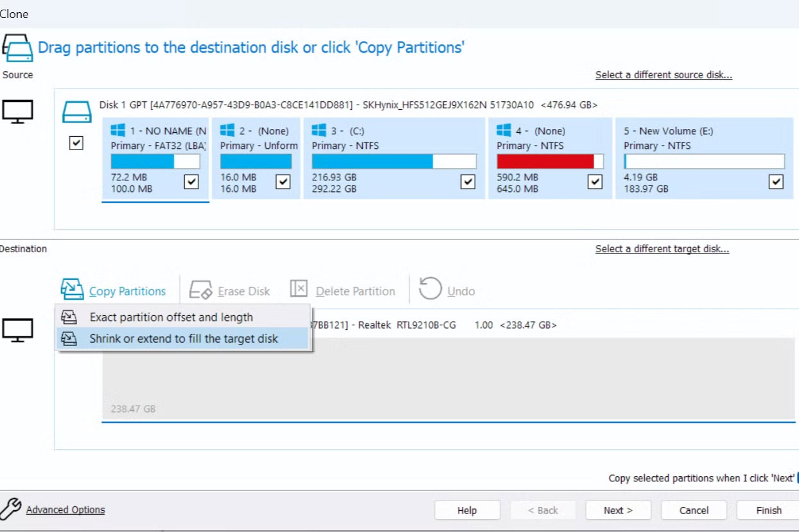Uncheck the Disk 1 select-all checkbox

tap(76, 142)
